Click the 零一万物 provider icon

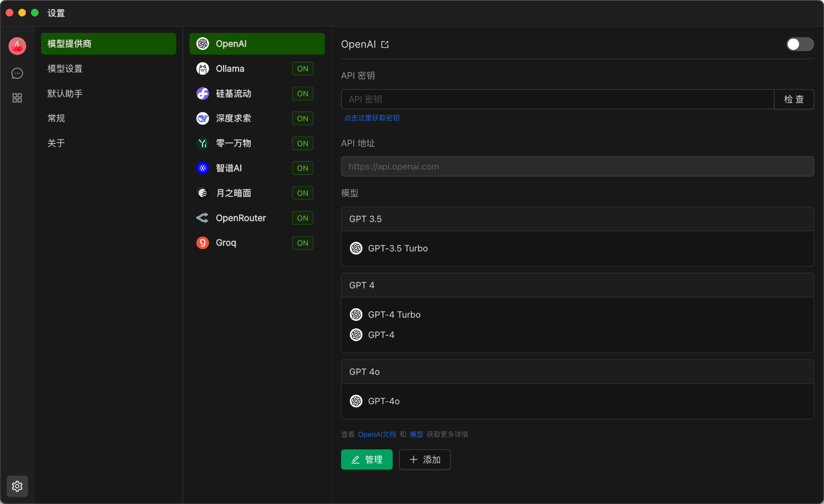click(x=203, y=143)
